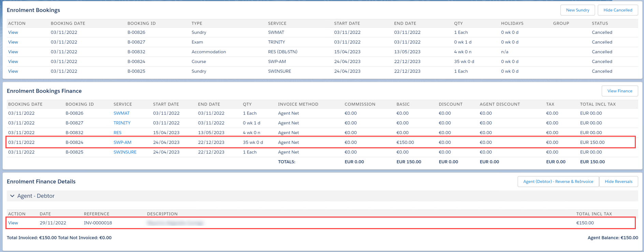Click the Total Incl Tax header in Bookings Finance
Image resolution: width=644 pixels, height=252 pixels.
(598, 104)
